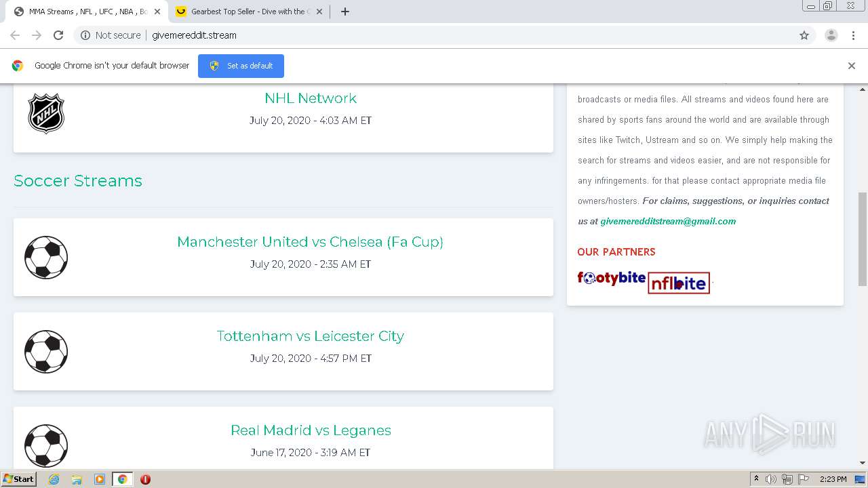Click soccer ball beside Manchester United vs Chelsea
Viewport: 868px width, 488px height.
(x=46, y=258)
